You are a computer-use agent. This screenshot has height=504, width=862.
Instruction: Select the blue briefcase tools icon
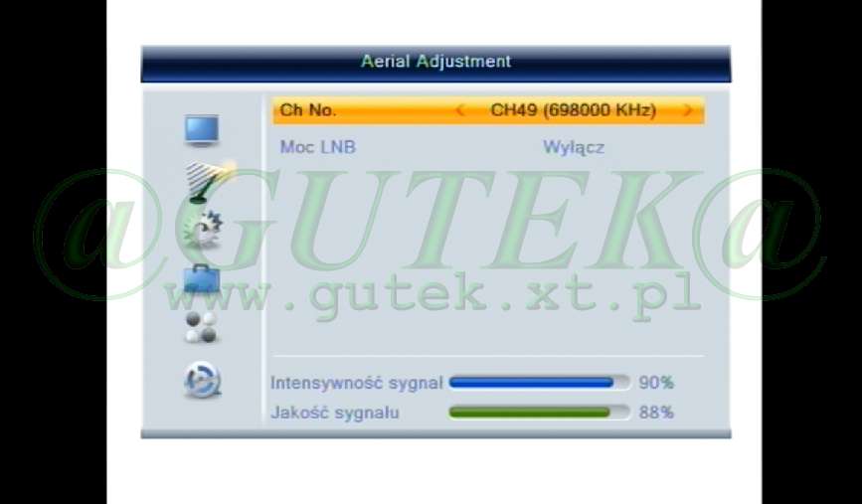pyautogui.click(x=202, y=278)
